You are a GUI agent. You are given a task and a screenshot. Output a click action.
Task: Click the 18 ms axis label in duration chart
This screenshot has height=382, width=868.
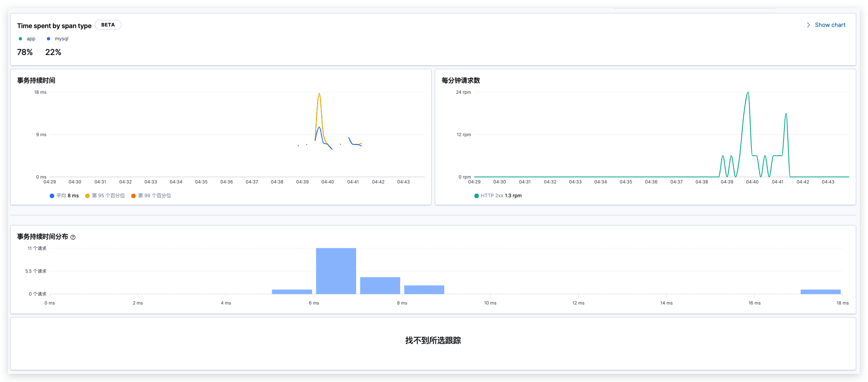click(40, 92)
